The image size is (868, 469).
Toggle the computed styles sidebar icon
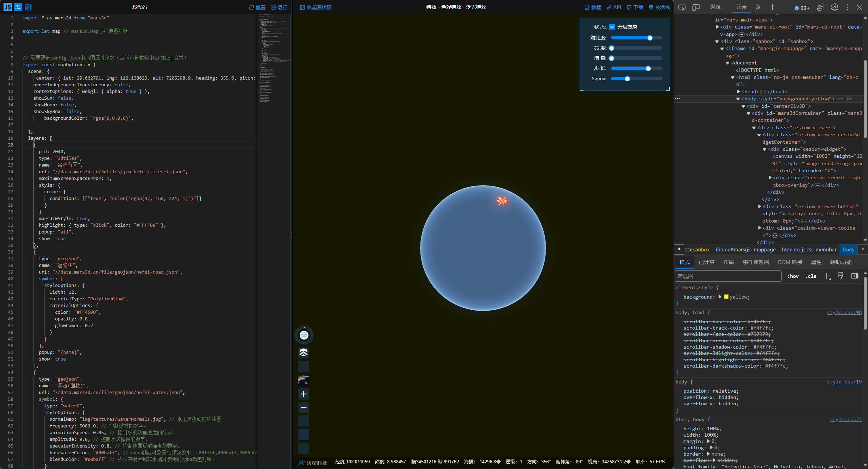[855, 276]
